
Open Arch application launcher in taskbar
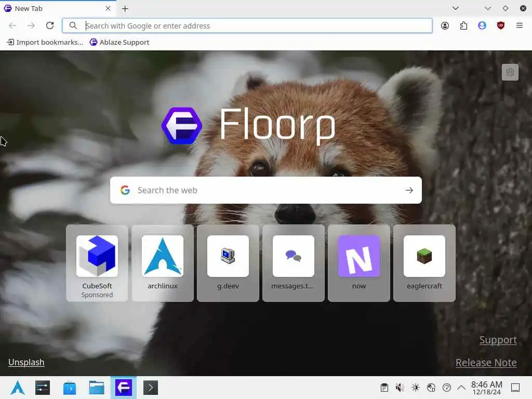coord(18,388)
